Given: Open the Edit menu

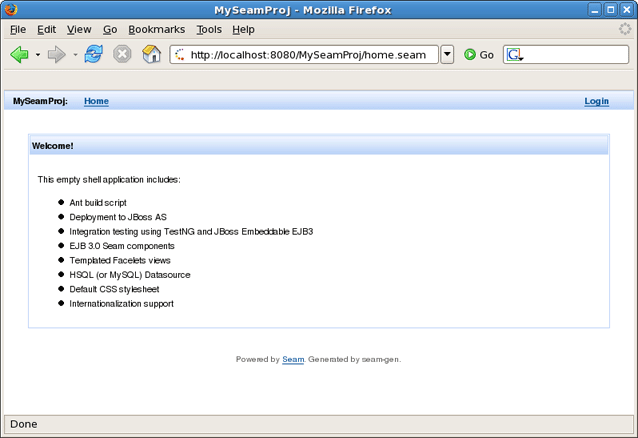Looking at the screenshot, I should coord(46,29).
